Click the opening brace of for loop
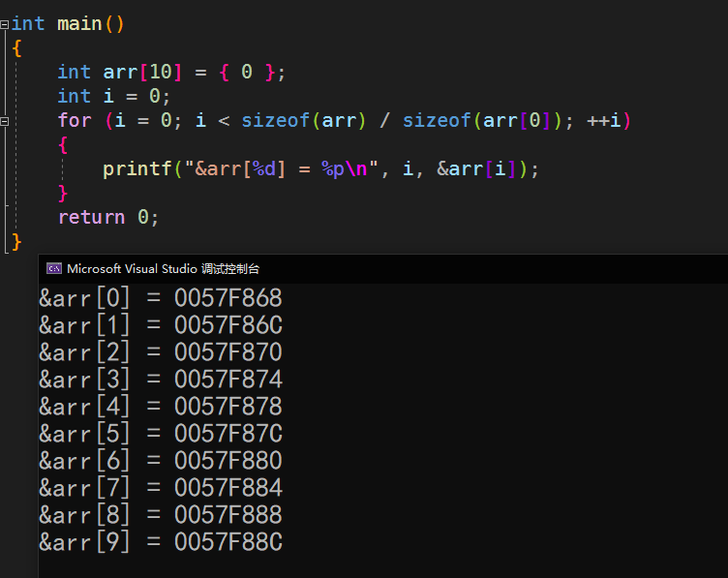The width and height of the screenshot is (728, 578). point(63,145)
